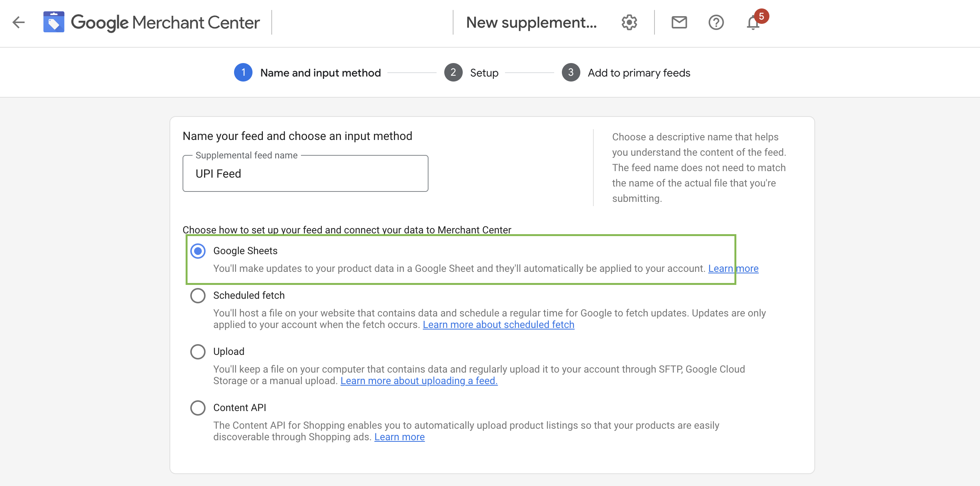
Task: Click the back arrow navigation icon
Action: pos(19,22)
